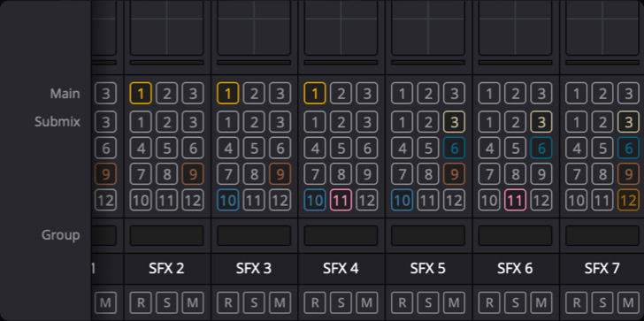This screenshot has height=321, width=644.
Task: Toggle Submix 9 on SFX 2
Action: click(x=193, y=174)
